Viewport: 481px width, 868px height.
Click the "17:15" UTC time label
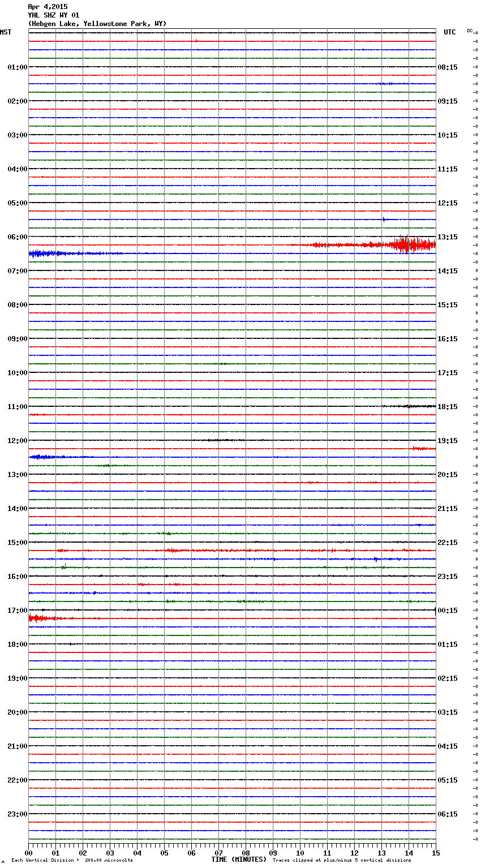click(x=448, y=373)
